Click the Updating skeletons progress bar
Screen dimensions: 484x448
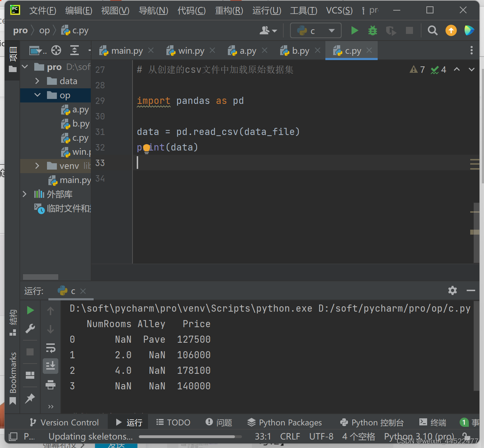(190, 437)
